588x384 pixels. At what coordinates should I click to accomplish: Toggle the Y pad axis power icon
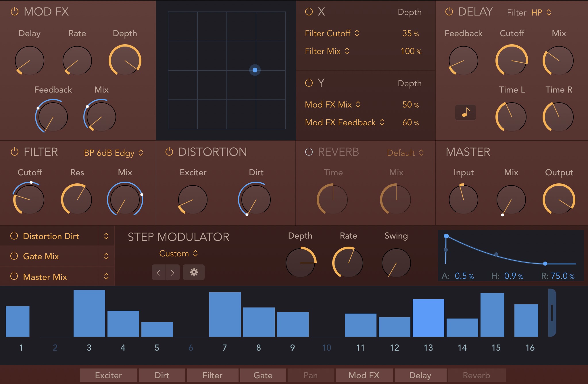pyautogui.click(x=309, y=83)
